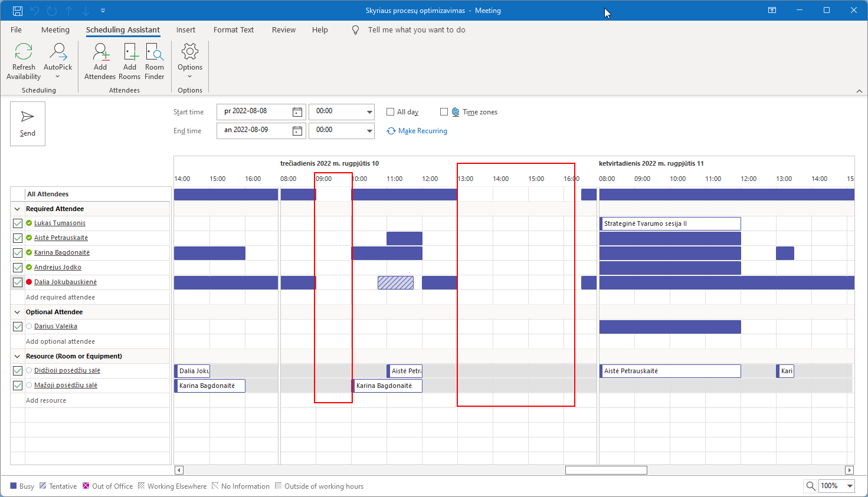Expand the start time 00:00 dropdown

tap(369, 112)
